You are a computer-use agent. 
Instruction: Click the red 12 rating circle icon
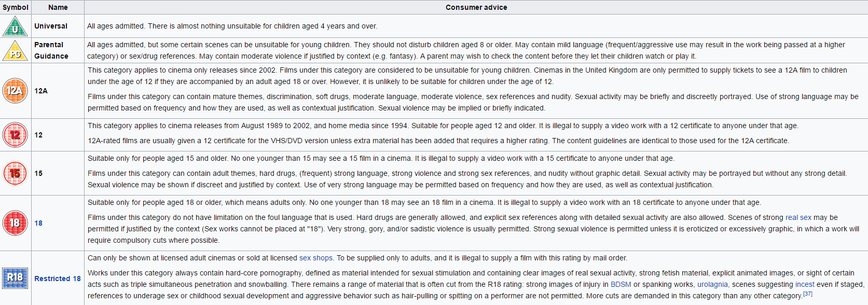click(15, 135)
